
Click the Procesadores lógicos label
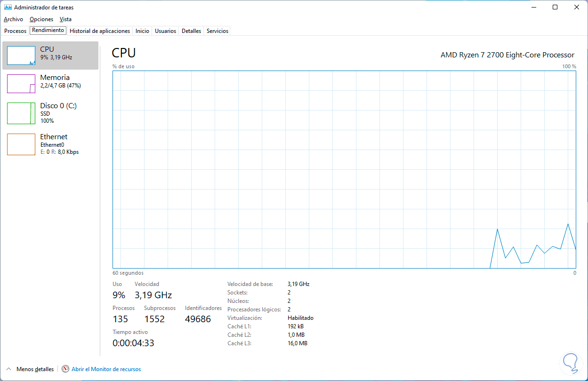pos(254,310)
